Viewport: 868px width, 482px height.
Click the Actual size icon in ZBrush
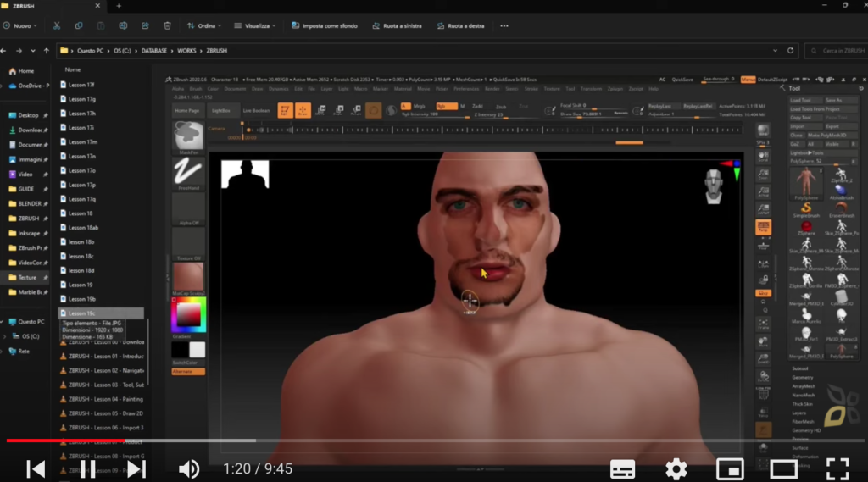763,192
